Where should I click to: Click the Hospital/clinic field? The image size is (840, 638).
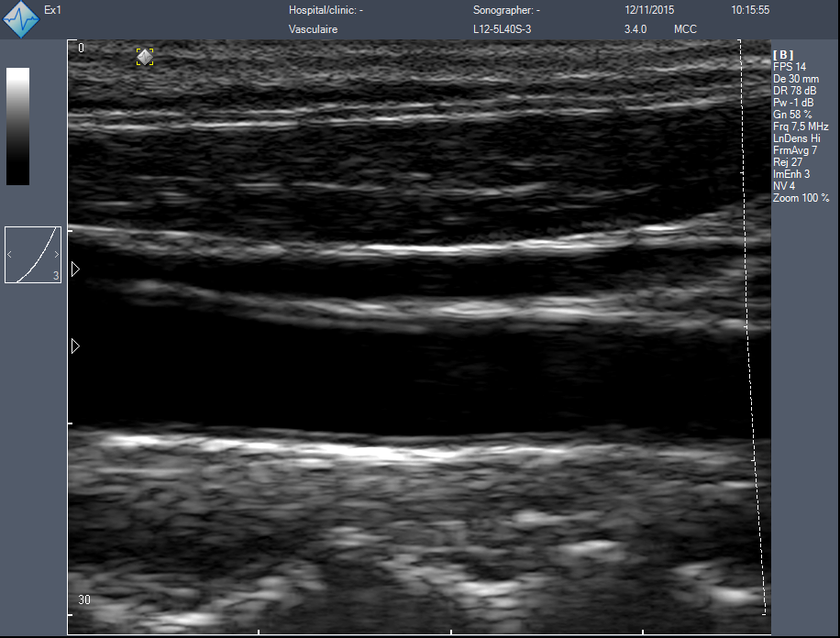click(x=326, y=10)
